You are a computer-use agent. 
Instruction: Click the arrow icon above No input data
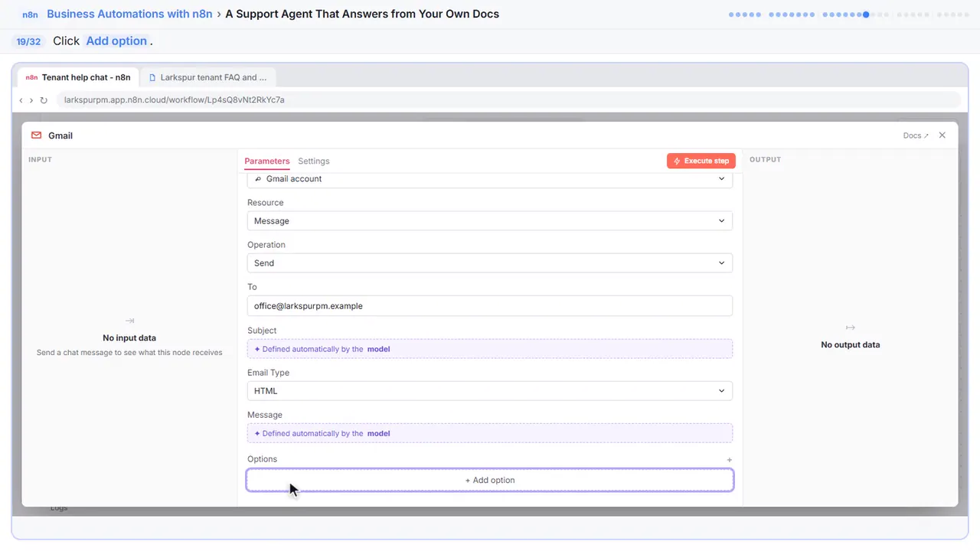tap(129, 321)
